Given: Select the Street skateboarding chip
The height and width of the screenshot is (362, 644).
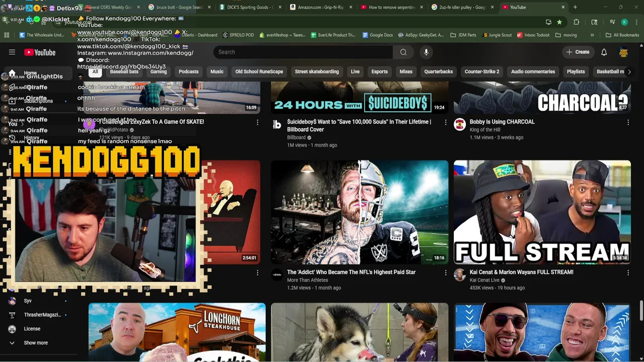Looking at the screenshot, I should (316, 72).
